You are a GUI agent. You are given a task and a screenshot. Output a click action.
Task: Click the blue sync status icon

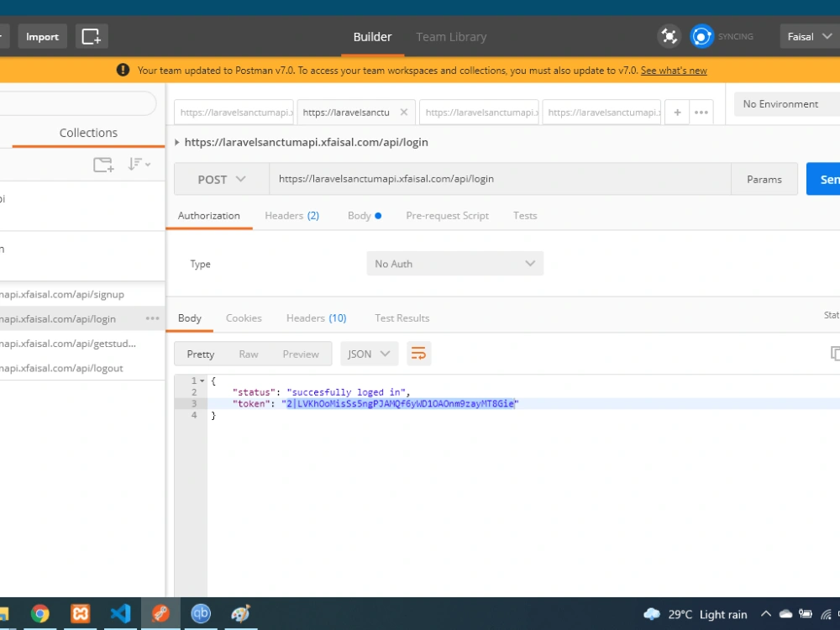[x=701, y=36]
